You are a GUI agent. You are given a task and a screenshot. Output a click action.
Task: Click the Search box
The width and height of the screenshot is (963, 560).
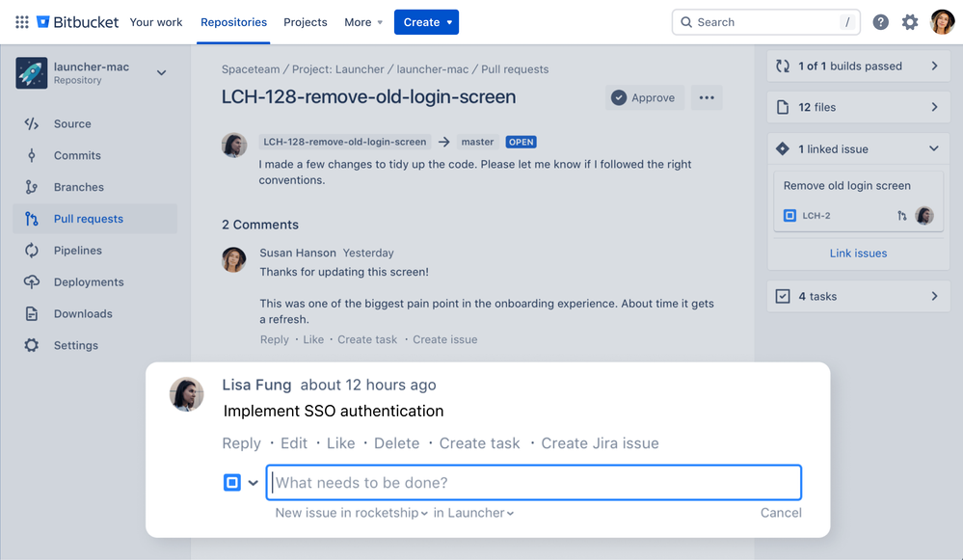(x=765, y=22)
